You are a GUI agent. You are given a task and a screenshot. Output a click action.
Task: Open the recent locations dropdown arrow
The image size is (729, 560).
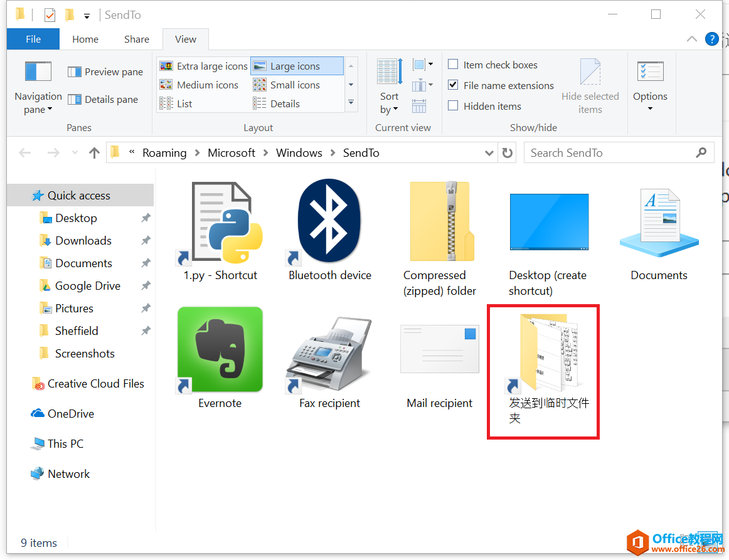point(75,152)
